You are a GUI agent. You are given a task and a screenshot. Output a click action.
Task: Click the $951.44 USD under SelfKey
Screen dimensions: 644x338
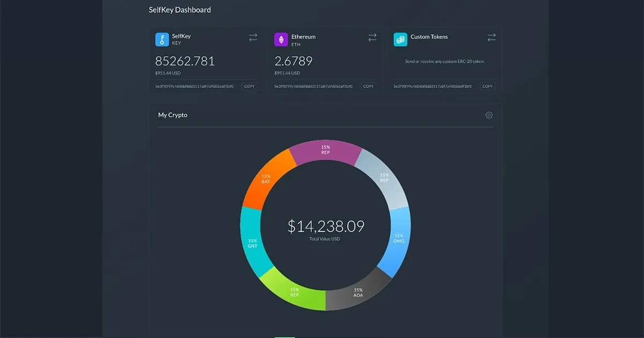point(168,73)
